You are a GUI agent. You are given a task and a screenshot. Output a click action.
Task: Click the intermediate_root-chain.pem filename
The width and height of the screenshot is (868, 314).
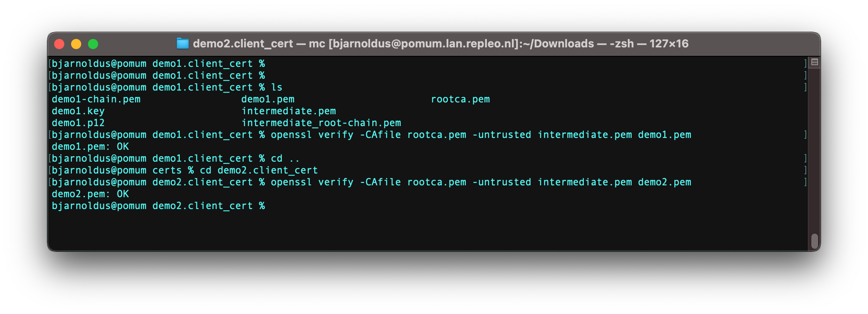pos(321,123)
